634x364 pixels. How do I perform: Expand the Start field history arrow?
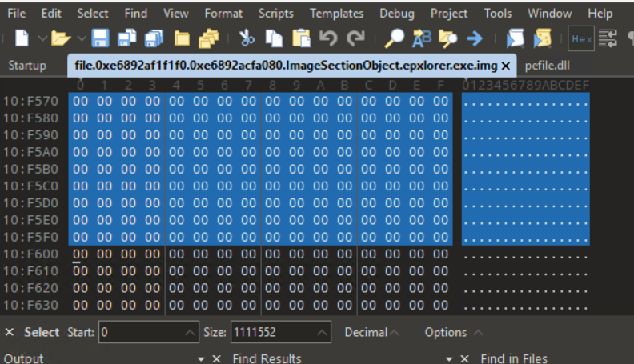190,332
